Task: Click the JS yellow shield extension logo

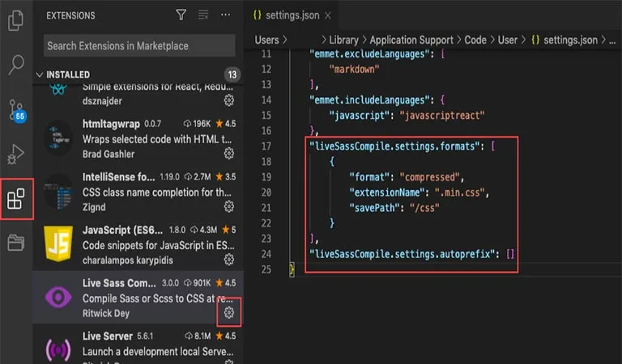Action: [x=58, y=244]
